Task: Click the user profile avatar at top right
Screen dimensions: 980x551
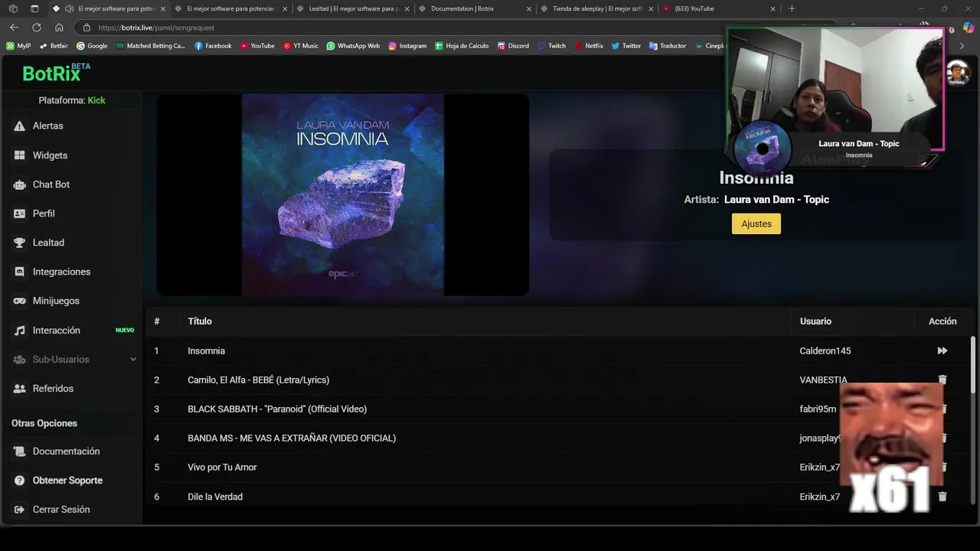Action: point(958,73)
